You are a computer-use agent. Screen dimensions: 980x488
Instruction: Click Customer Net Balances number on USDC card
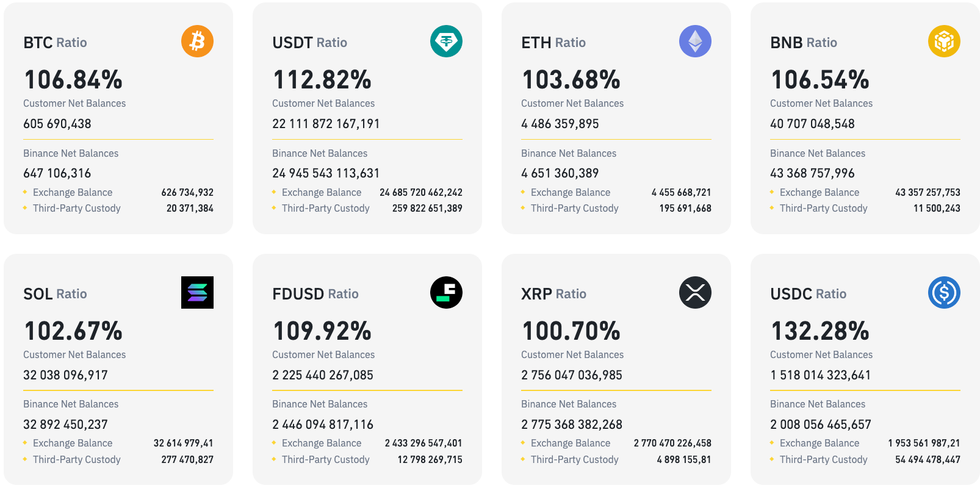[821, 375]
